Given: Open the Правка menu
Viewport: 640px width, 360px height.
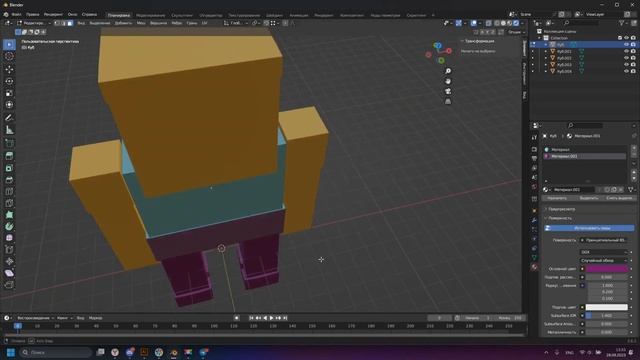Looking at the screenshot, I should [x=33, y=15].
